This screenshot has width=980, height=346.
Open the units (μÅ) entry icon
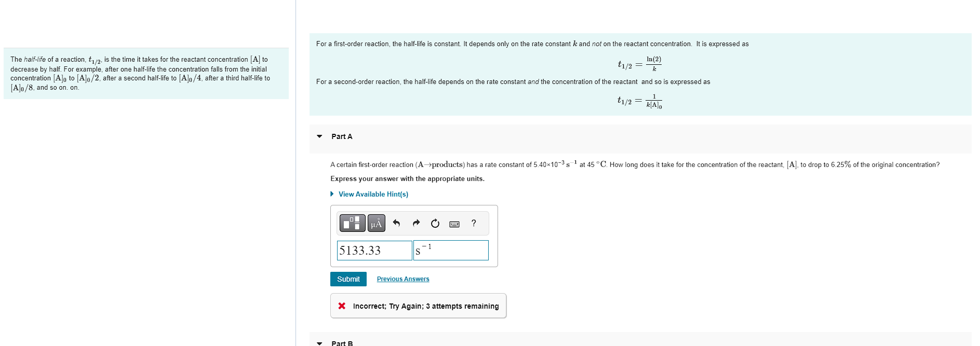pos(376,223)
